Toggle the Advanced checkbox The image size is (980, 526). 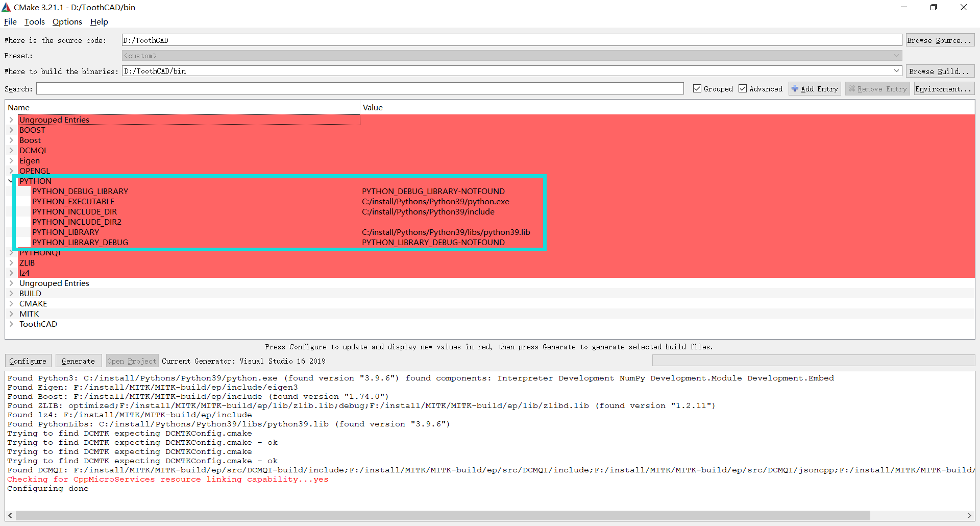tap(743, 88)
